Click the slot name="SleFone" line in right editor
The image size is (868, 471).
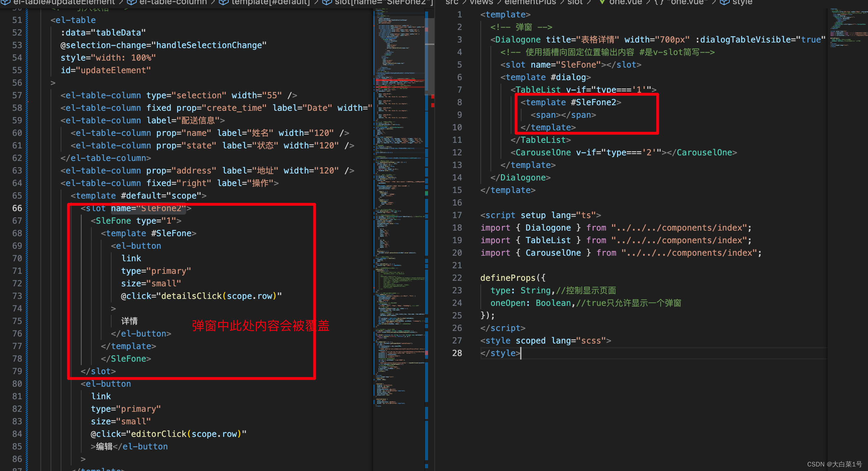tap(571, 65)
